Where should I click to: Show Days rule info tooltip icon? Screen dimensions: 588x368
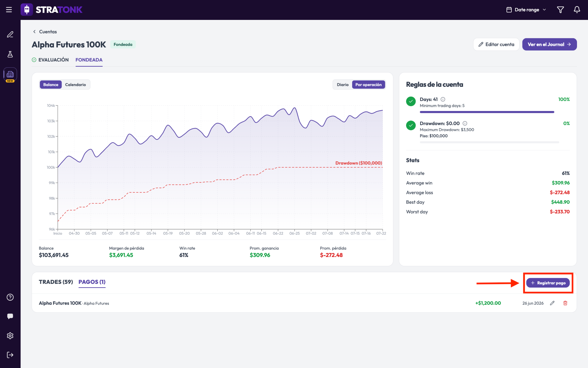click(443, 99)
